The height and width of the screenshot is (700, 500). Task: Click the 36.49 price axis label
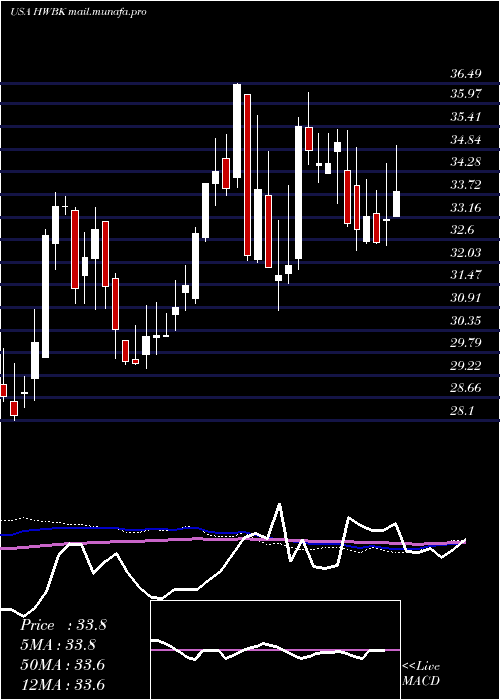point(466,74)
